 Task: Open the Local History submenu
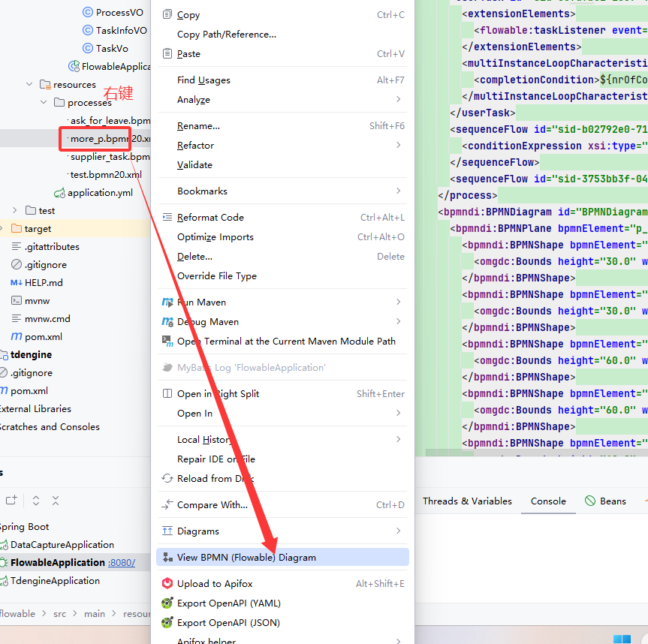[282, 440]
